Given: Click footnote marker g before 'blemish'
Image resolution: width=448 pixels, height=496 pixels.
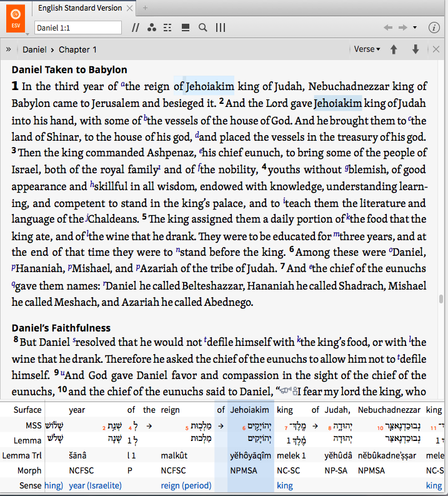Looking at the screenshot, I should pyautogui.click(x=347, y=168).
